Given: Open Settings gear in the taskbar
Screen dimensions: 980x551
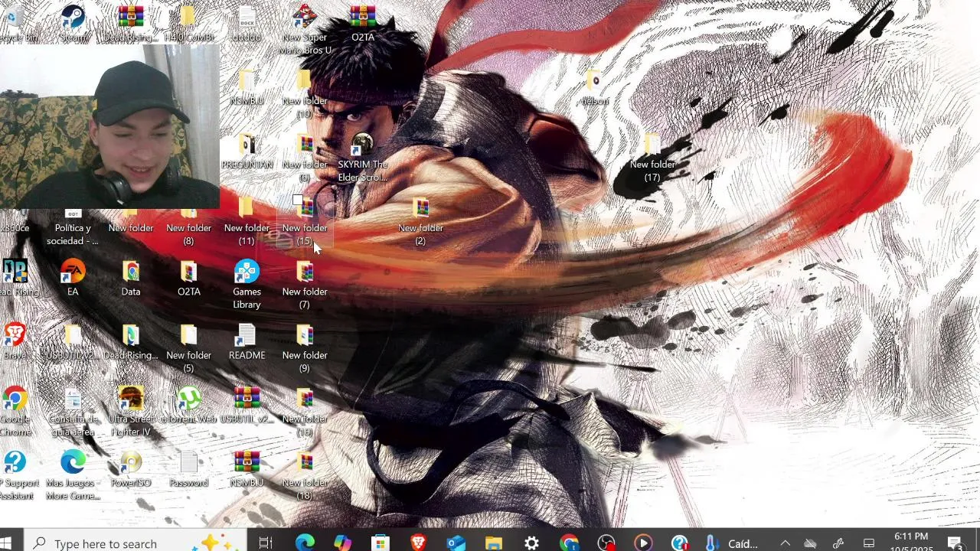Looking at the screenshot, I should point(531,543).
